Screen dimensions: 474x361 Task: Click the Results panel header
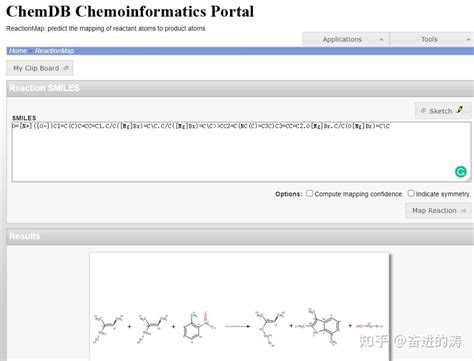click(240, 236)
